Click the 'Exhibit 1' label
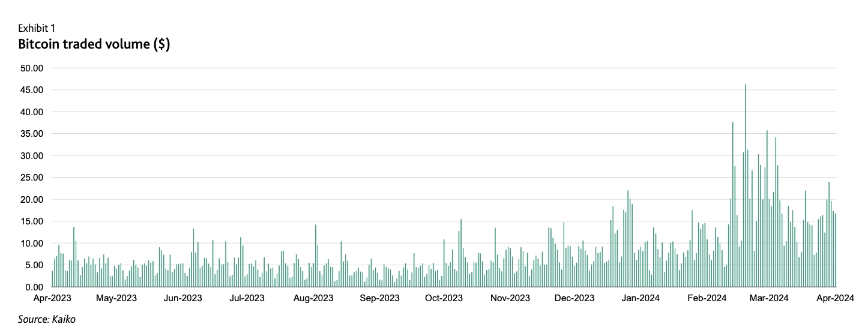The height and width of the screenshot is (336, 868). 37,28
